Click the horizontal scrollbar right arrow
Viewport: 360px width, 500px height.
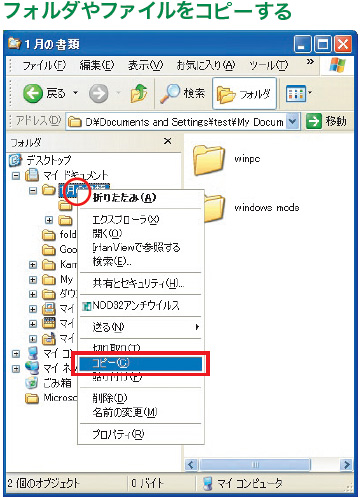[346, 464]
